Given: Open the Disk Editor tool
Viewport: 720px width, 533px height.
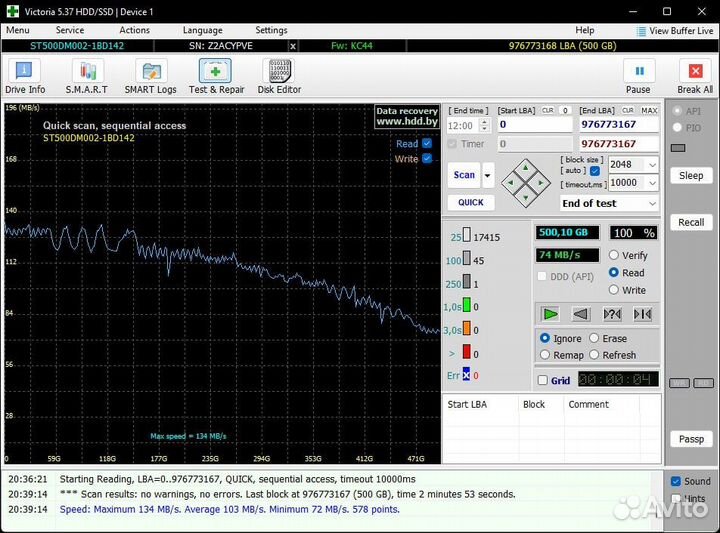Looking at the screenshot, I should pyautogui.click(x=279, y=72).
